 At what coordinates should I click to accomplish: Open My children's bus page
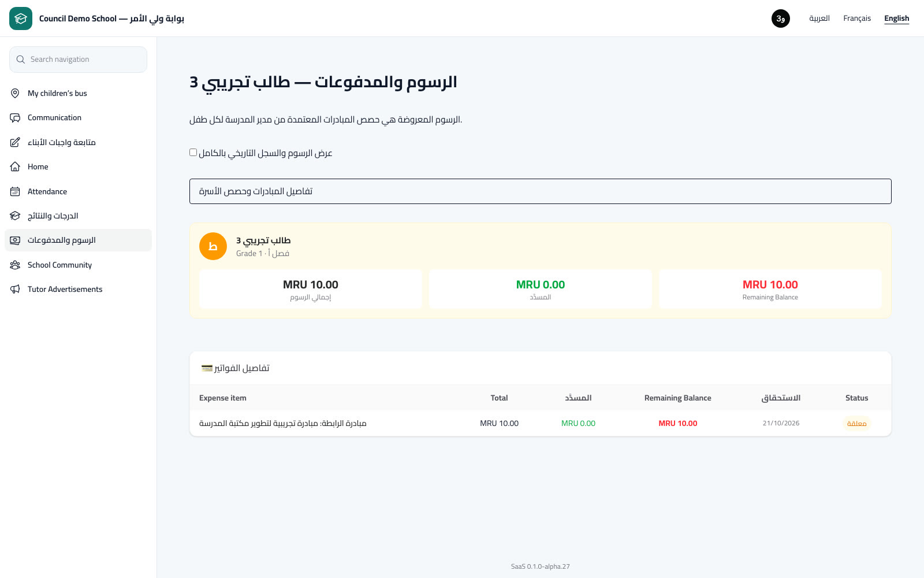(78, 93)
